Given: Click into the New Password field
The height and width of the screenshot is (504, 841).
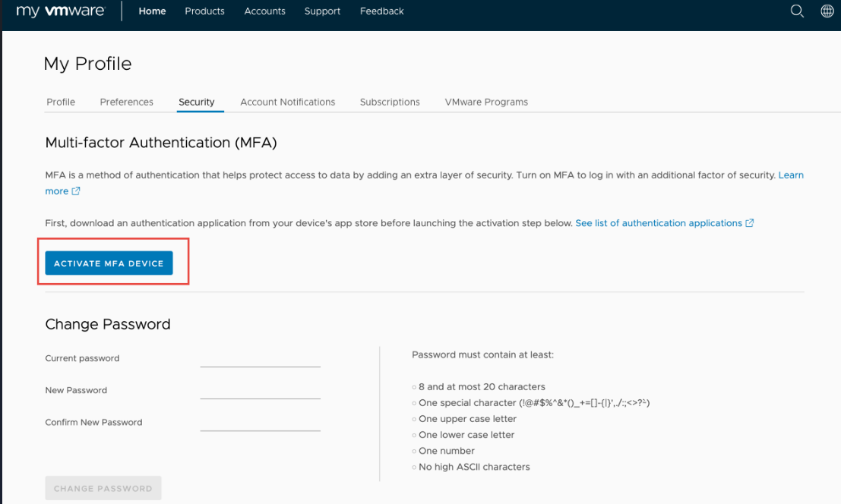Looking at the screenshot, I should click(x=260, y=391).
